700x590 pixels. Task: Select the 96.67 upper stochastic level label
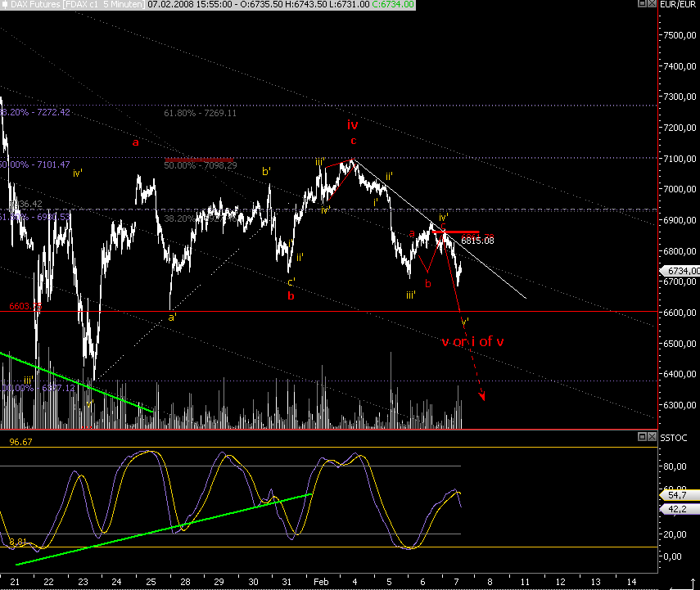coord(20,442)
